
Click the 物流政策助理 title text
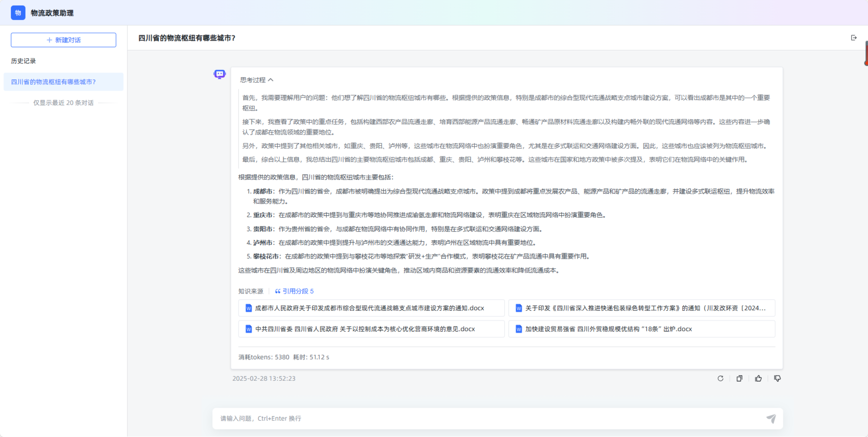click(x=52, y=13)
